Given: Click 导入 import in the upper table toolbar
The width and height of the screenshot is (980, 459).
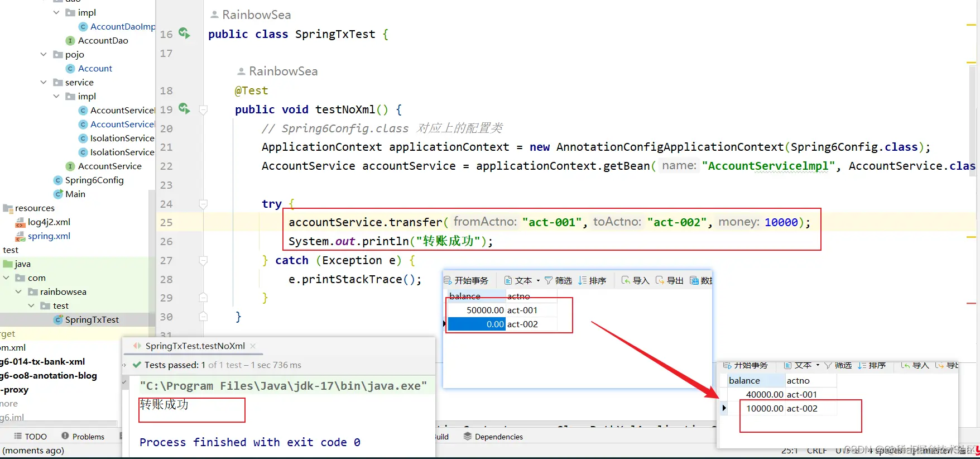Looking at the screenshot, I should click(x=636, y=280).
